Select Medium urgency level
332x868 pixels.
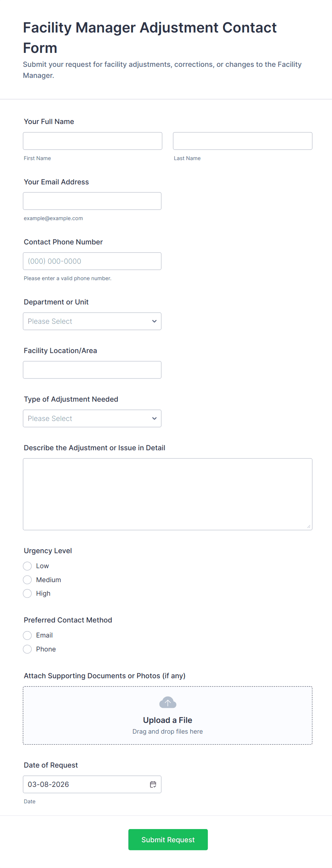pos(27,580)
